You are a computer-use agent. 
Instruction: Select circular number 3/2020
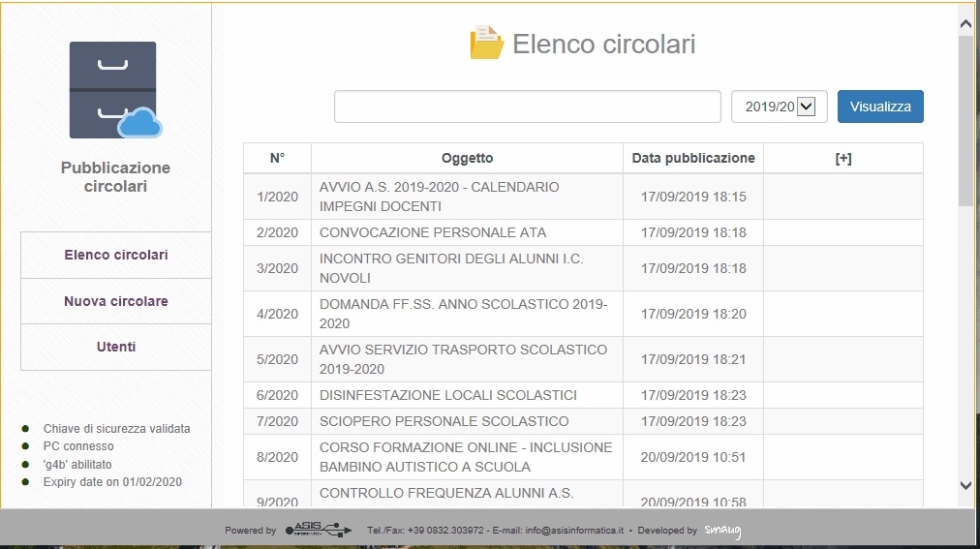[x=278, y=268]
